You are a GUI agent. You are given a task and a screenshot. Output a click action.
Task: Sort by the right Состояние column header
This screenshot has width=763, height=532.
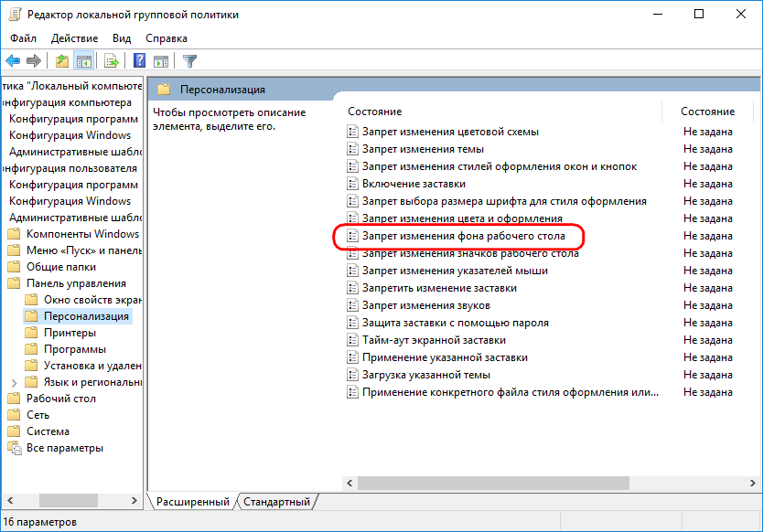pyautogui.click(x=707, y=112)
